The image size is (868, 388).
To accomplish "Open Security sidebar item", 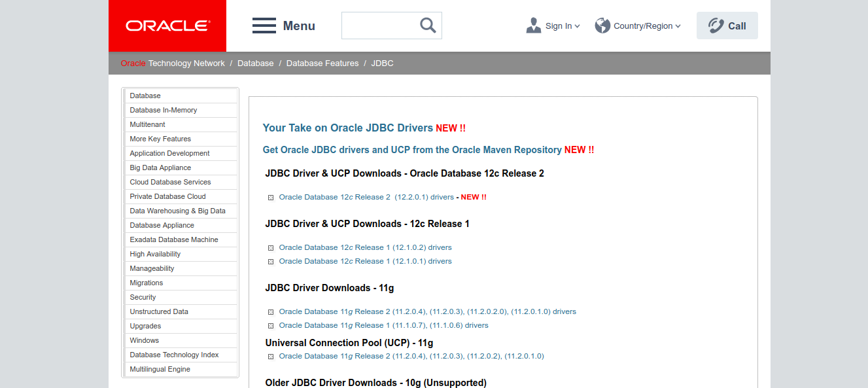I will click(x=181, y=297).
